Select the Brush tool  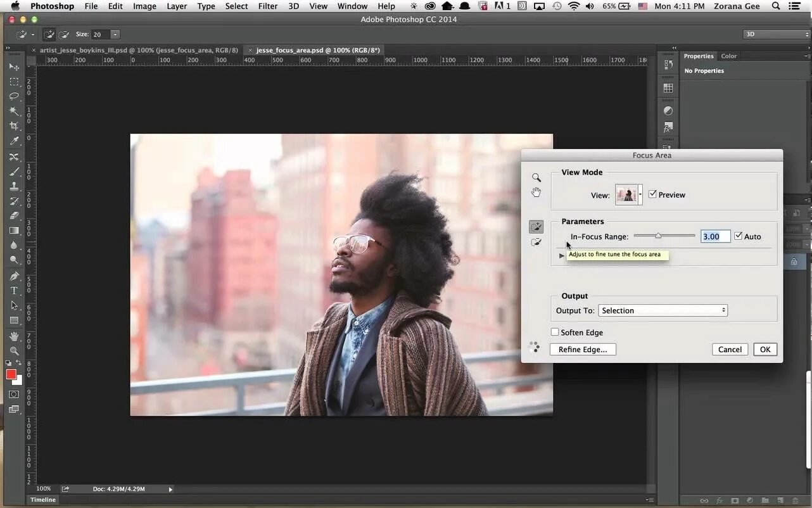[14, 172]
